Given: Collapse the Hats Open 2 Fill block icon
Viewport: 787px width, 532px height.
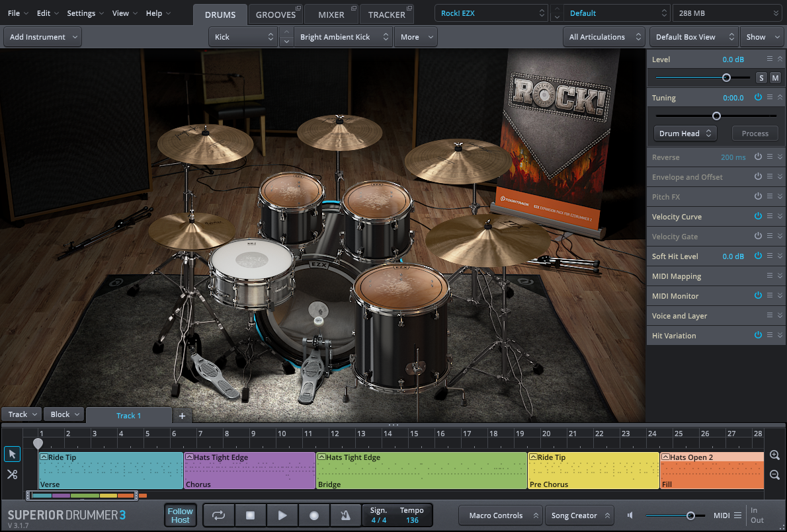Looking at the screenshot, I should click(665, 457).
